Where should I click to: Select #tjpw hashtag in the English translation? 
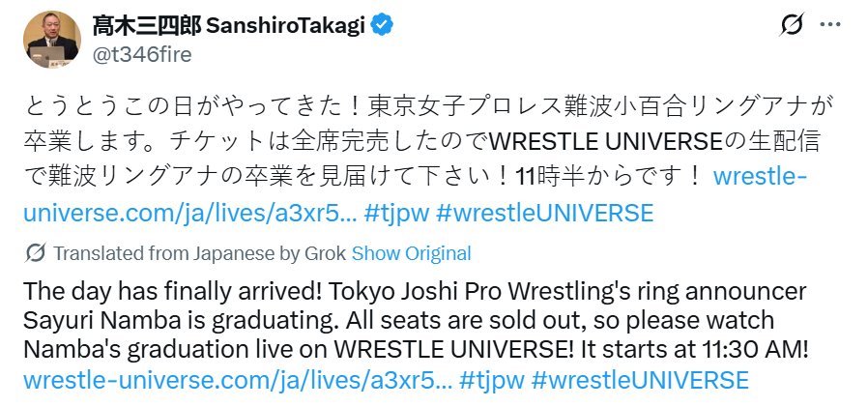click(494, 378)
